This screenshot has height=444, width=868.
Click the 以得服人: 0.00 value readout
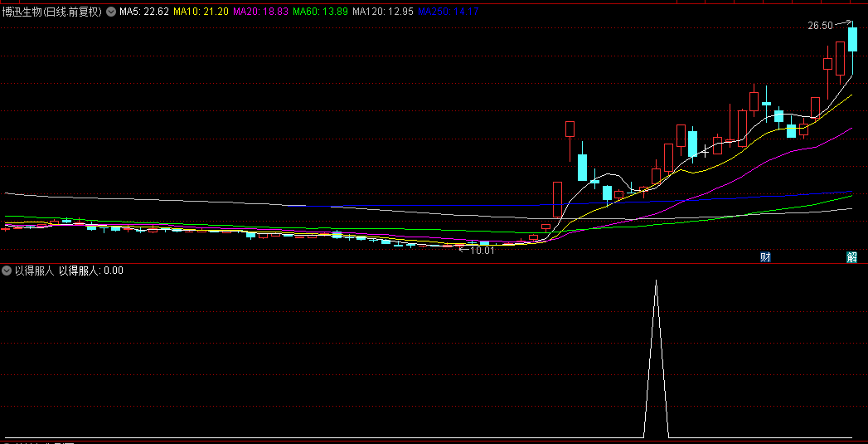91,271
